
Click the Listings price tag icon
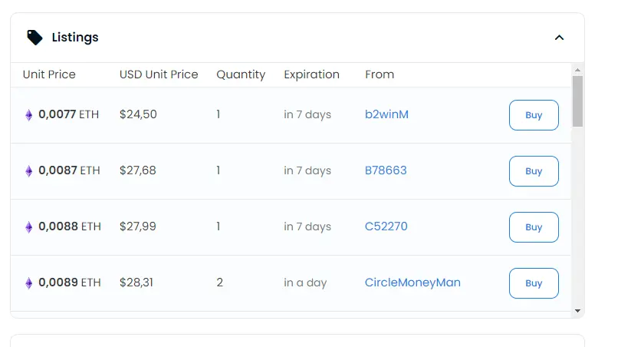click(x=34, y=38)
